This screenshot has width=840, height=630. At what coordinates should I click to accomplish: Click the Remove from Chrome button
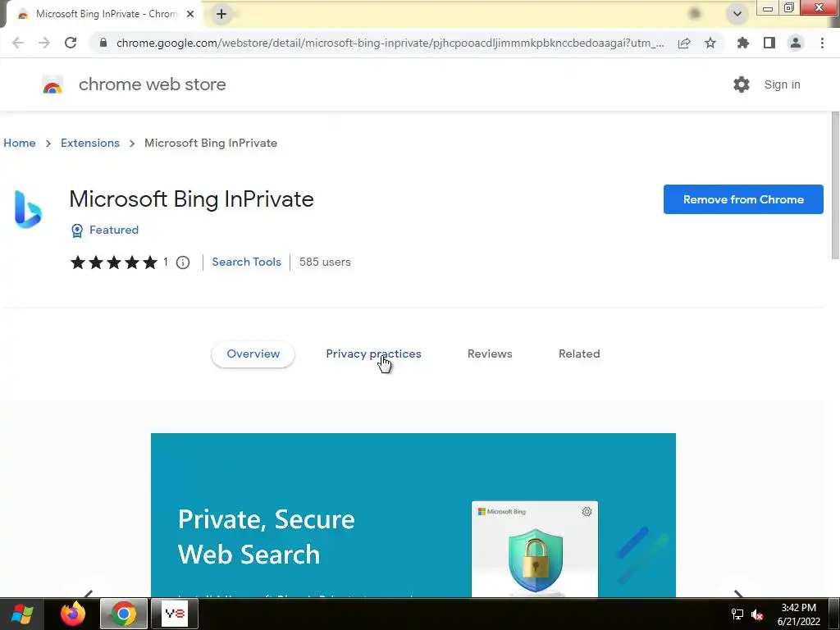click(x=743, y=199)
